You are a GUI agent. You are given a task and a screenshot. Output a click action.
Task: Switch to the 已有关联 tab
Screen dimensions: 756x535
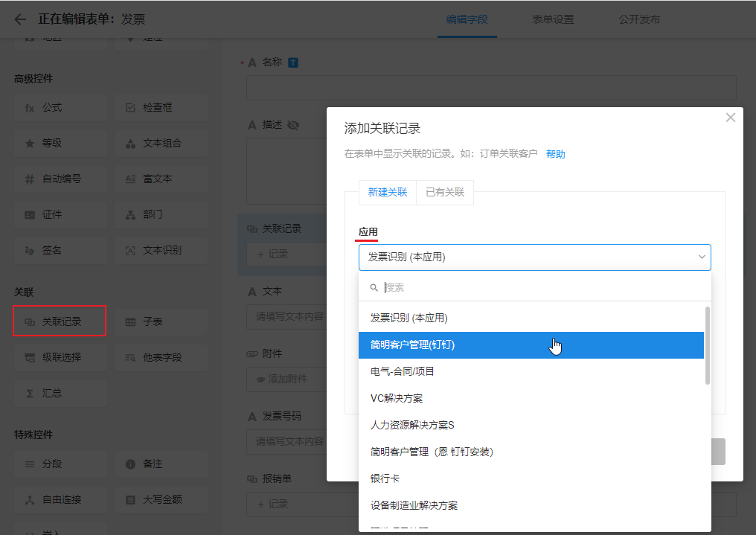(x=444, y=192)
